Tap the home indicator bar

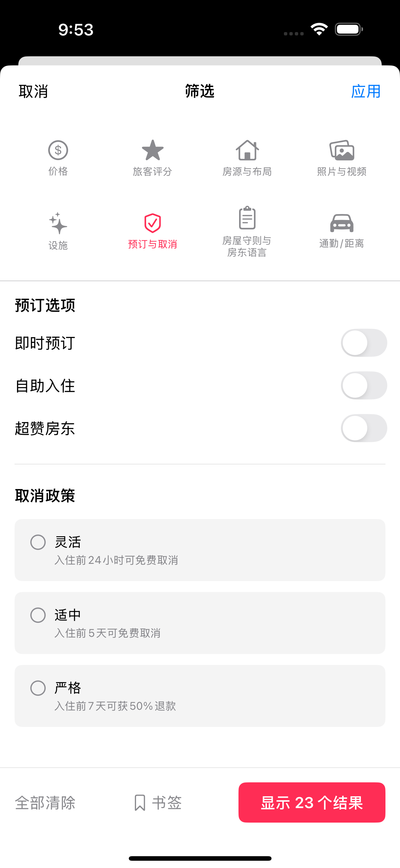point(200,858)
